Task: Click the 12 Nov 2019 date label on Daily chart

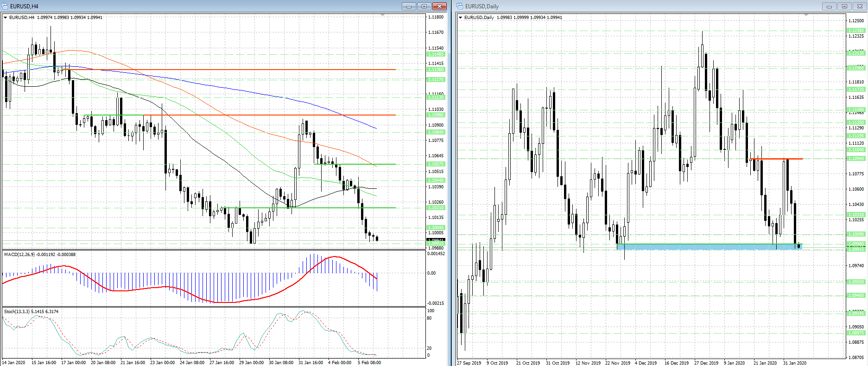Action: point(588,363)
